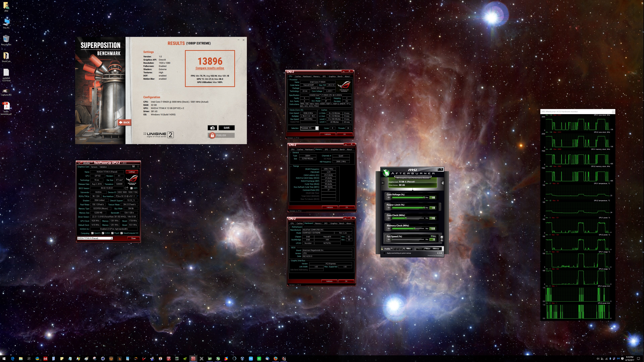
Task: Switch to the Validation tab in GPU-Z
Action: (103, 167)
